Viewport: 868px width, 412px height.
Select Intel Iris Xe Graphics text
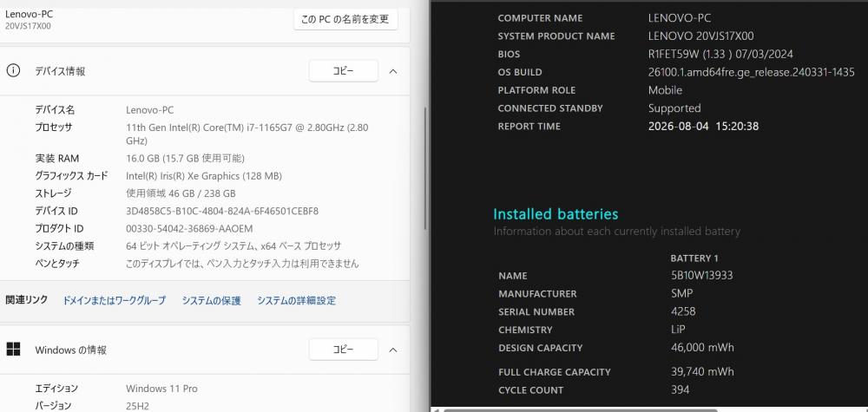(204, 176)
